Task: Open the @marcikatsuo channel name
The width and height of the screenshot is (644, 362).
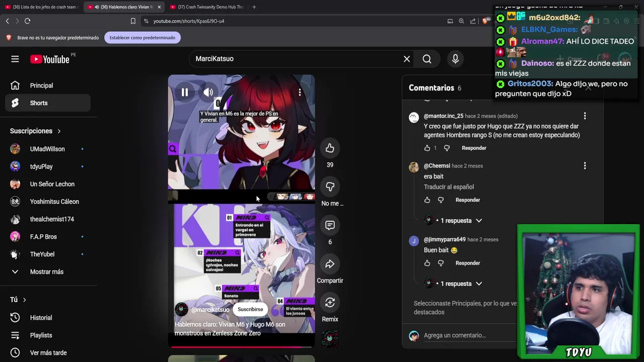Action: 210,310
